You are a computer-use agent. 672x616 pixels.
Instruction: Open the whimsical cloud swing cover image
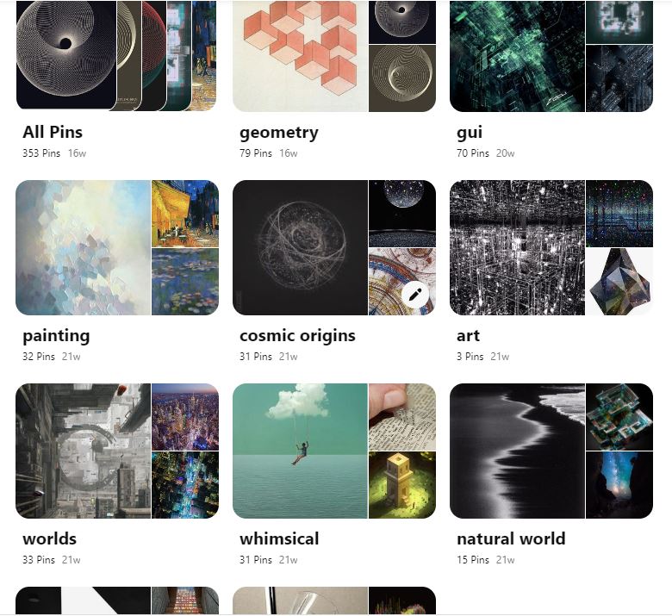click(300, 451)
